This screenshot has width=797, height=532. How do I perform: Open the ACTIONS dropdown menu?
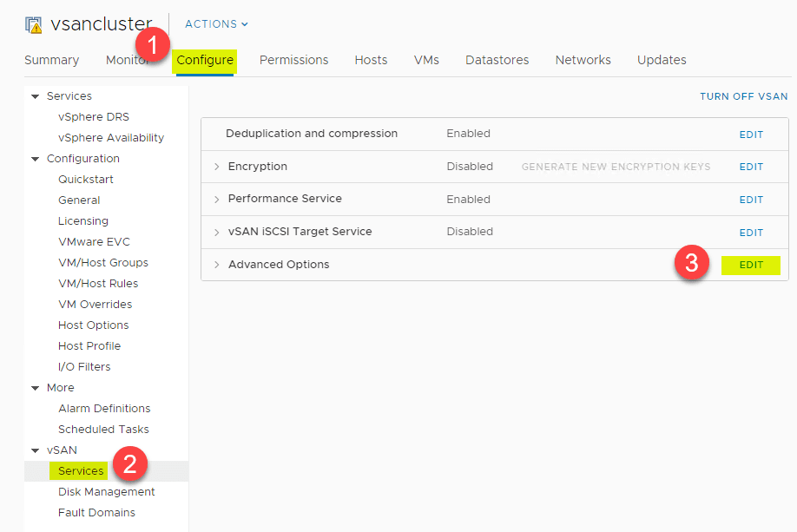(x=216, y=24)
